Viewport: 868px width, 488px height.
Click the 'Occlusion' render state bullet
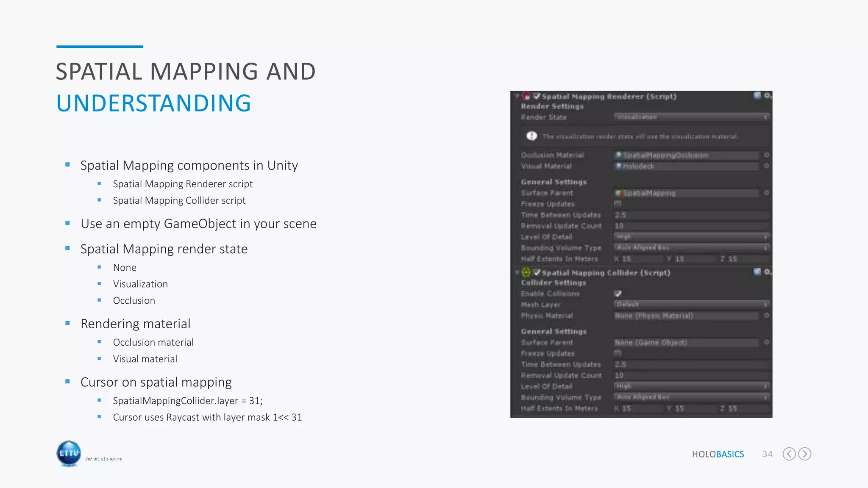pyautogui.click(x=134, y=300)
